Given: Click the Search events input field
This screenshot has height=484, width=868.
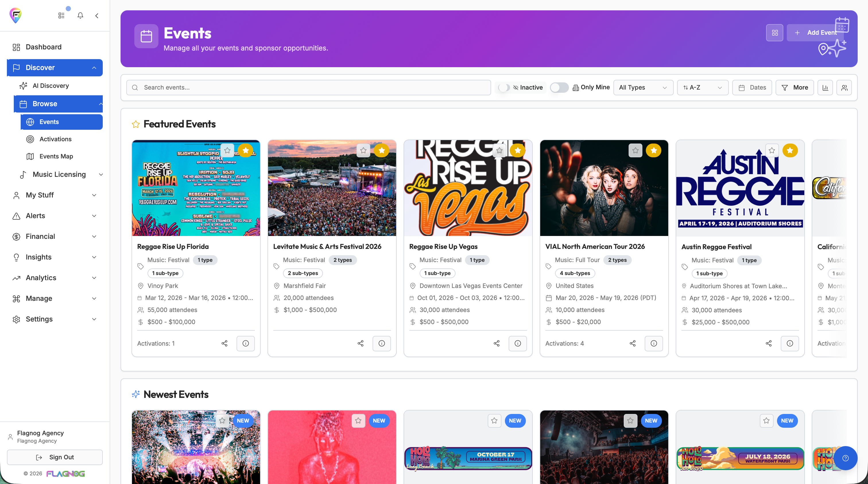Looking at the screenshot, I should click(x=308, y=88).
